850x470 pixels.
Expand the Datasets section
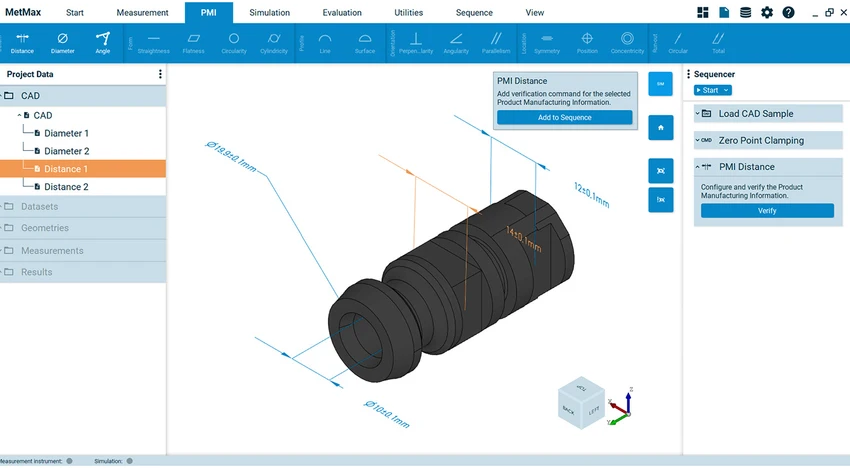click(x=83, y=207)
